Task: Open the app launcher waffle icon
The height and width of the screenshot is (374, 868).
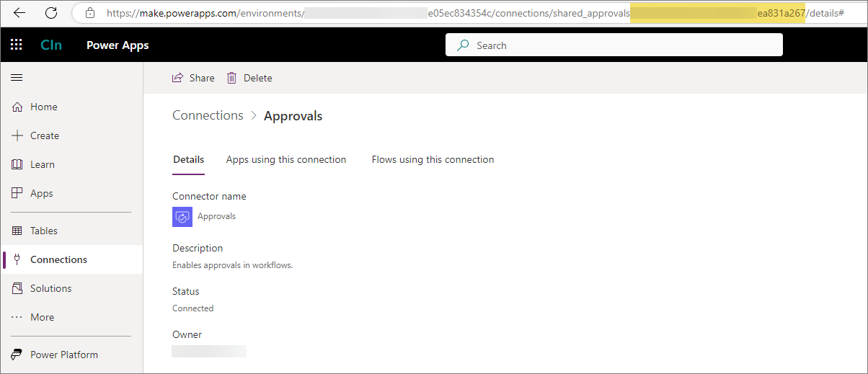Action: pos(17,45)
